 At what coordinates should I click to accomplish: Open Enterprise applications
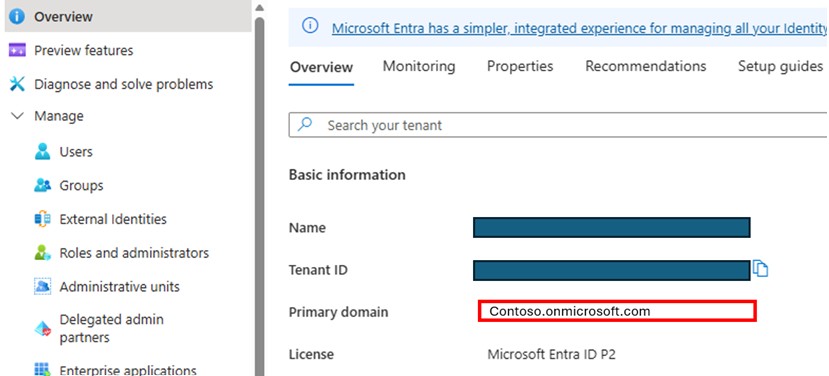click(128, 370)
